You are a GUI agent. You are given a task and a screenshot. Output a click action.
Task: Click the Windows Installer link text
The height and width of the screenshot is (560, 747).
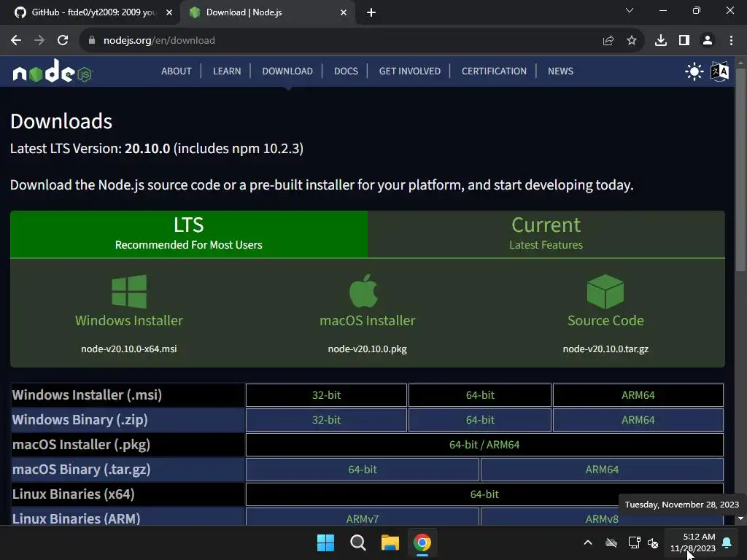[129, 321]
